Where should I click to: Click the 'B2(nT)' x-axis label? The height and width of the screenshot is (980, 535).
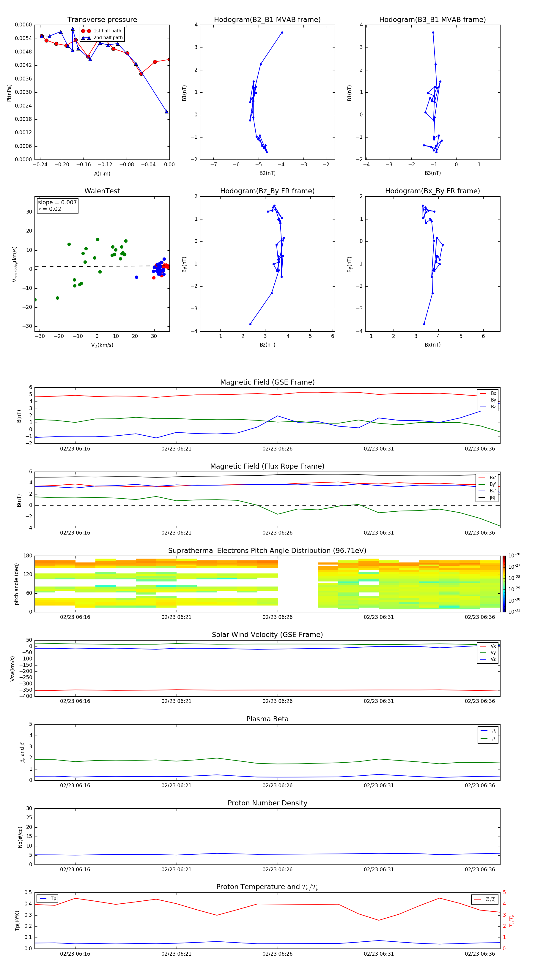(x=267, y=173)
